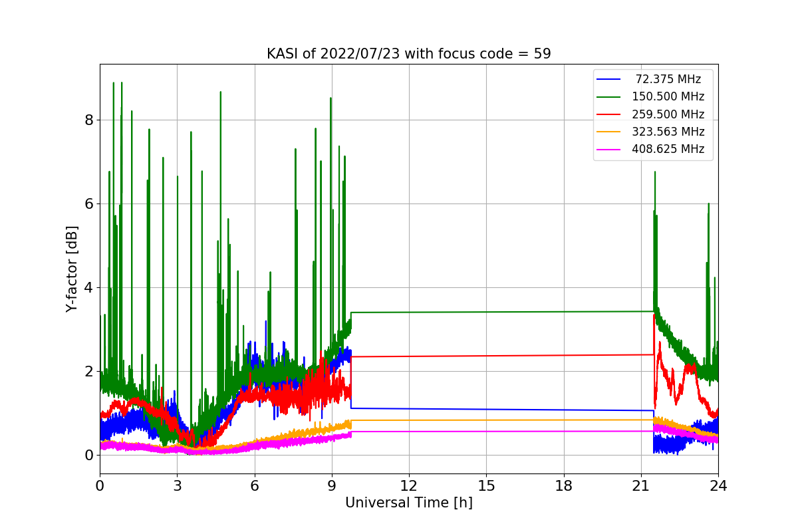
Task: Click the 'Y-factor [dB]' axis label
Action: 72,269
